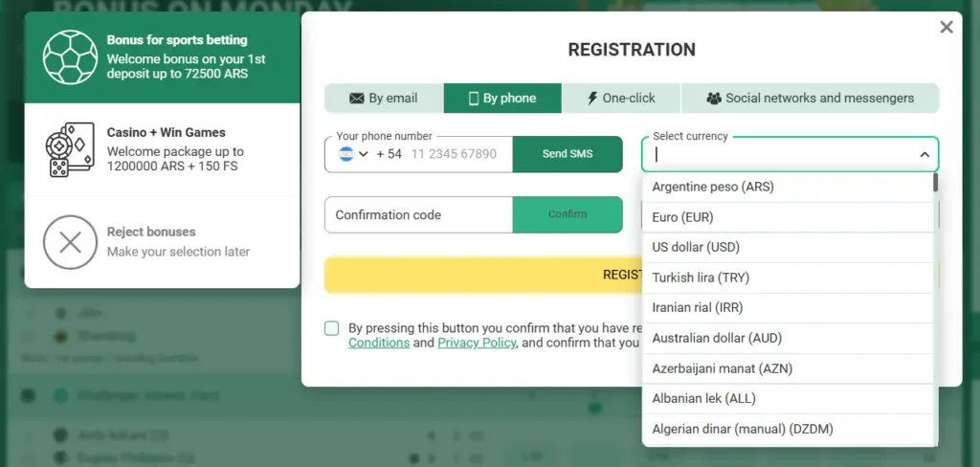Switch to the By phone tab

[x=502, y=99]
